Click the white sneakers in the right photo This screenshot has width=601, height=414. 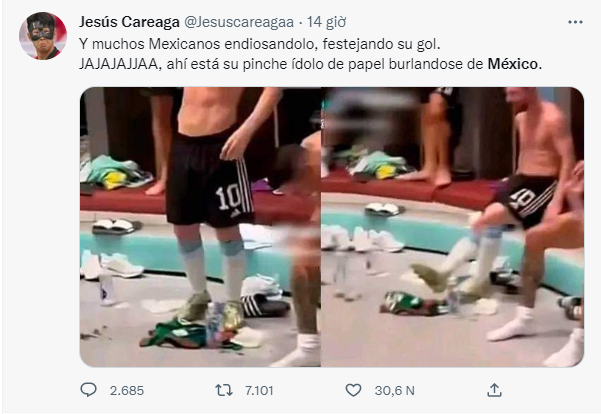coord(363,239)
